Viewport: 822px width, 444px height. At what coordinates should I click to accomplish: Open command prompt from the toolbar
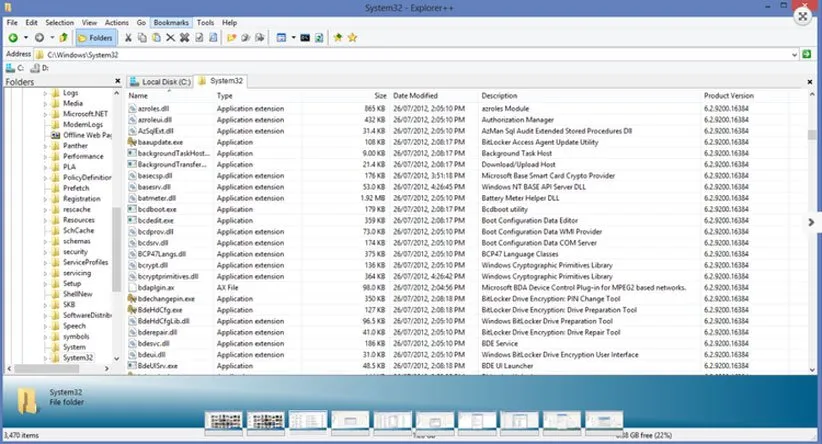pyautogui.click(x=305, y=37)
